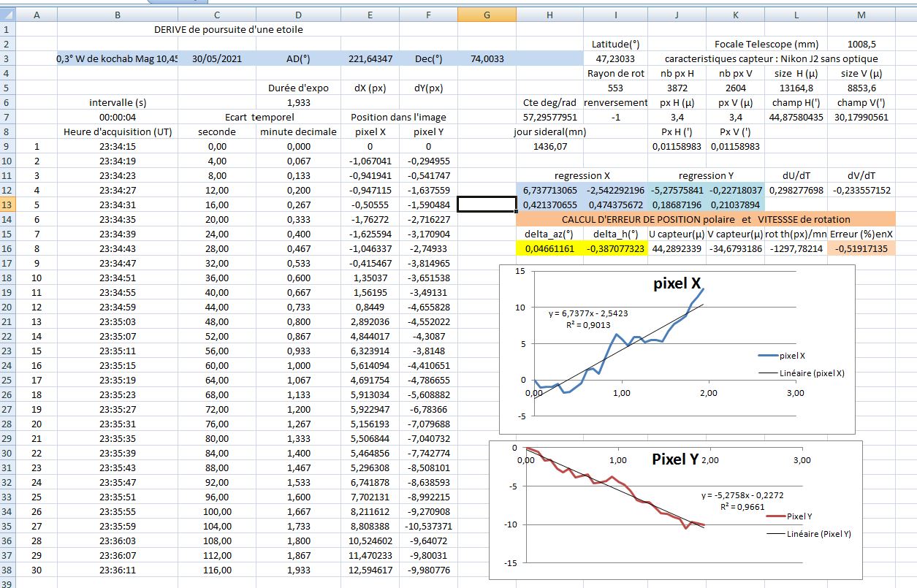This screenshot has height=588, width=917.
Task: Select the 'pixel X' legend entry
Action: pyautogui.click(x=782, y=356)
